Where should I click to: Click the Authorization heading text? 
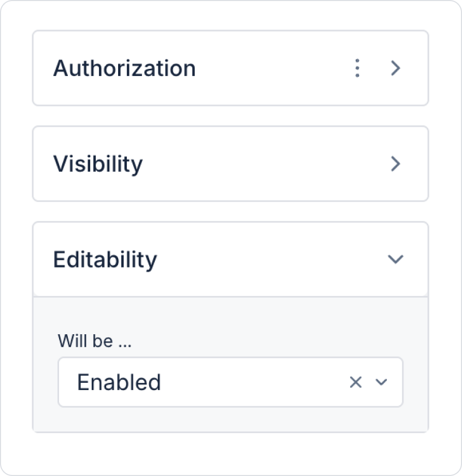point(124,68)
